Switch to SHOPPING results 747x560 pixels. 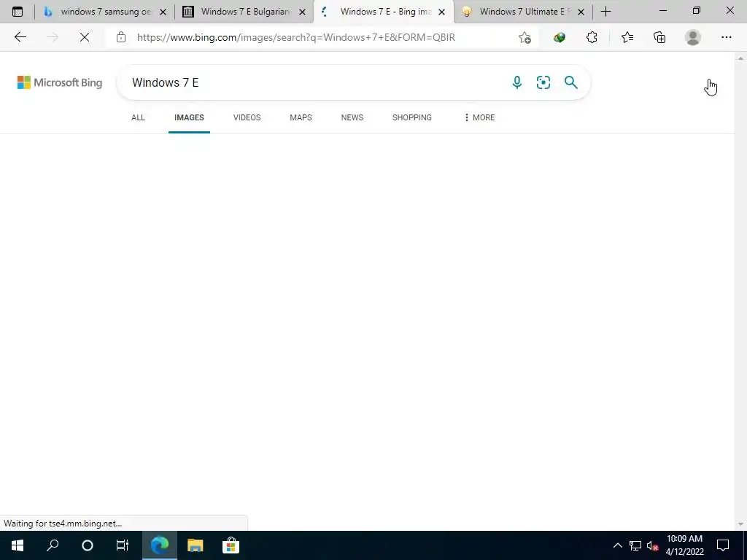[x=412, y=117]
